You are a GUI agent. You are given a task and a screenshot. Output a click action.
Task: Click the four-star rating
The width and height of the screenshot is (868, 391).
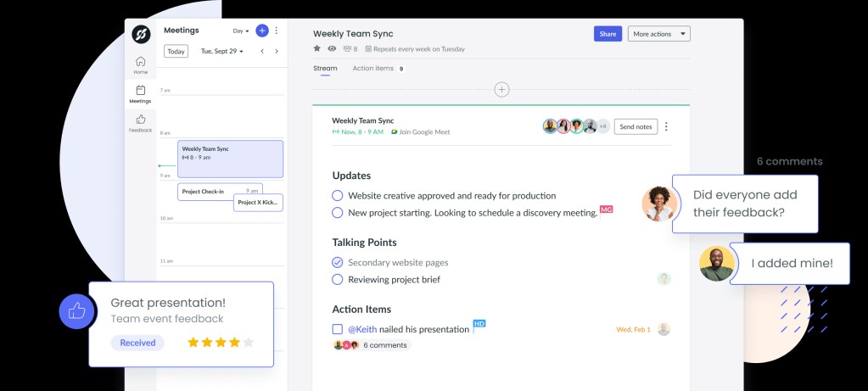point(221,343)
